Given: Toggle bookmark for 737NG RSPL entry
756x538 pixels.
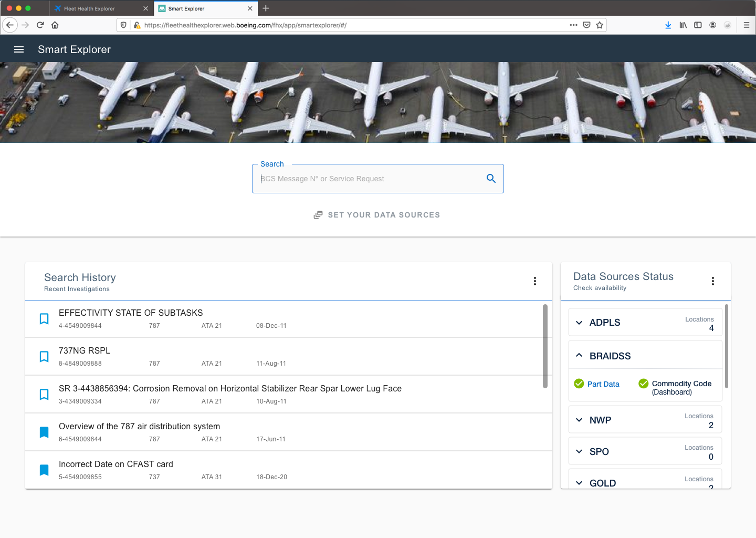Looking at the screenshot, I should [44, 357].
